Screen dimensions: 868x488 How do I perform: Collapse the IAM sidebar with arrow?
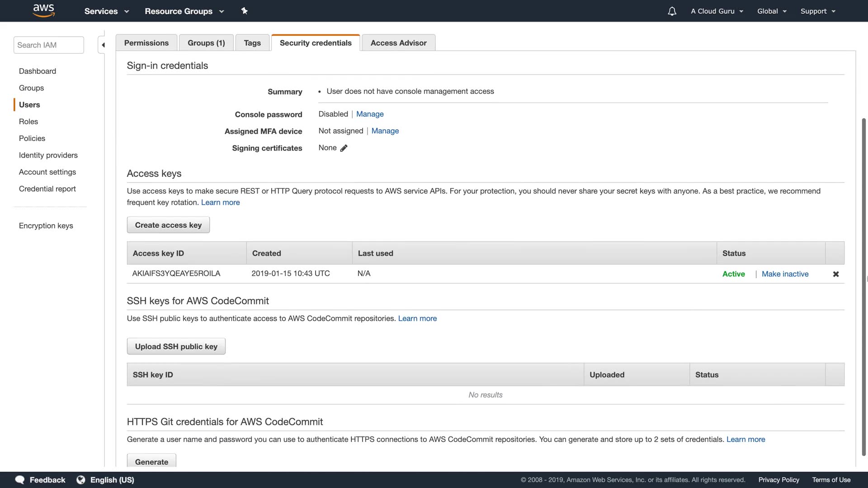[x=103, y=45]
